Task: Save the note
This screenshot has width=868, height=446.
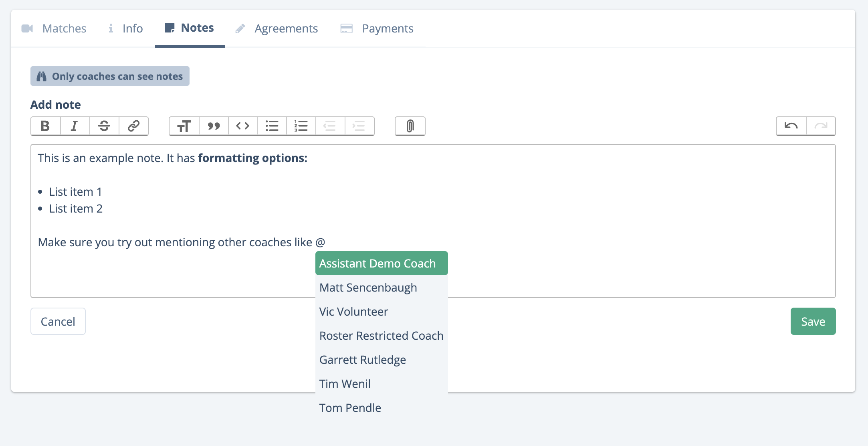Action: point(812,321)
